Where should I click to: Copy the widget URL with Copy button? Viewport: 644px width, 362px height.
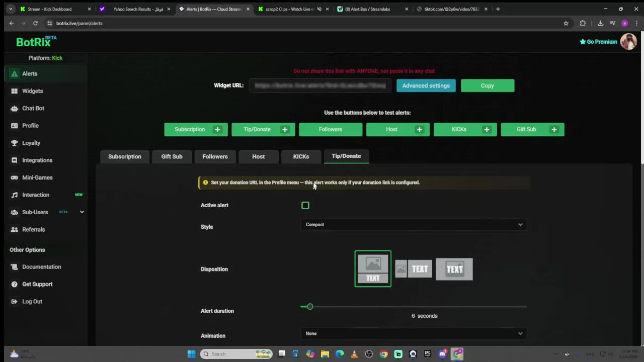click(488, 85)
